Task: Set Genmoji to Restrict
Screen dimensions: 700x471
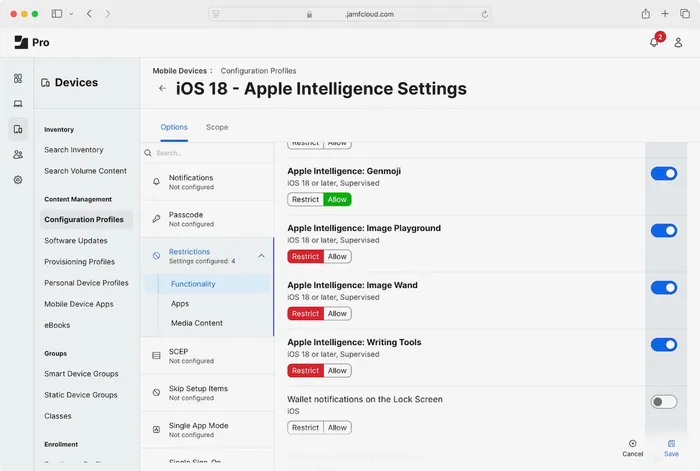Action: pos(305,200)
